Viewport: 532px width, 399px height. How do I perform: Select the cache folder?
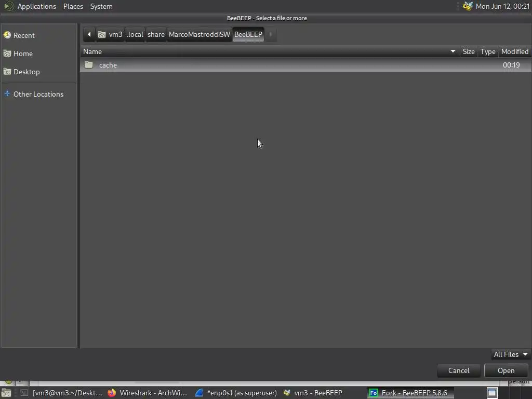305,65
